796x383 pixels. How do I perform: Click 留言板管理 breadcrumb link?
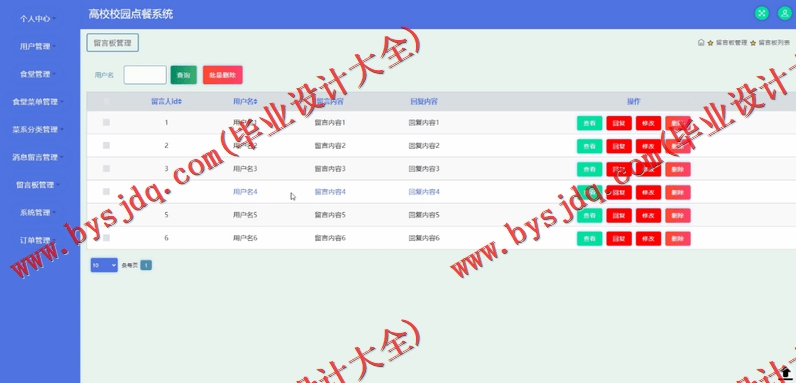pyautogui.click(x=731, y=43)
